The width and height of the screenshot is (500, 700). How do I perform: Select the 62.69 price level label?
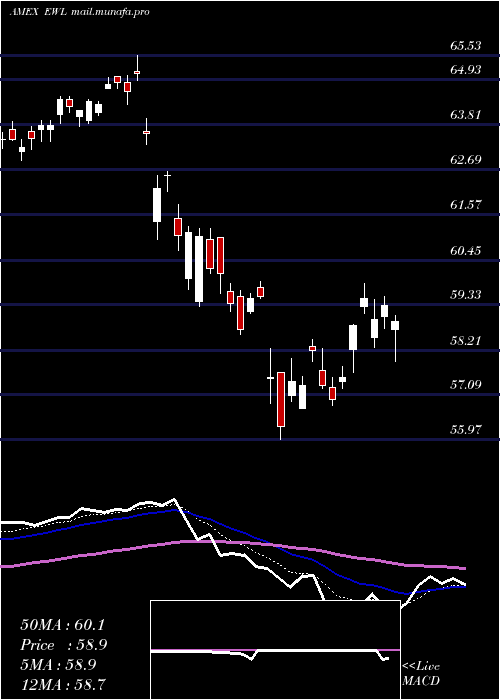(x=466, y=160)
